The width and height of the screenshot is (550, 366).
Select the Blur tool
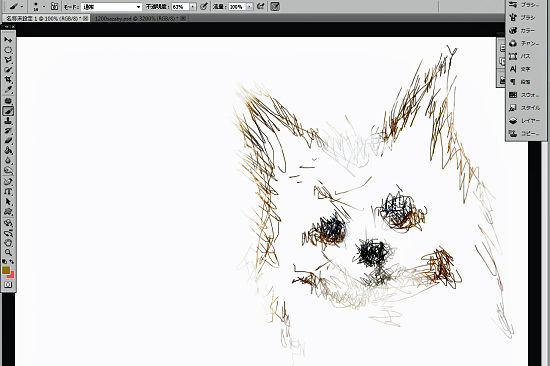click(x=8, y=161)
